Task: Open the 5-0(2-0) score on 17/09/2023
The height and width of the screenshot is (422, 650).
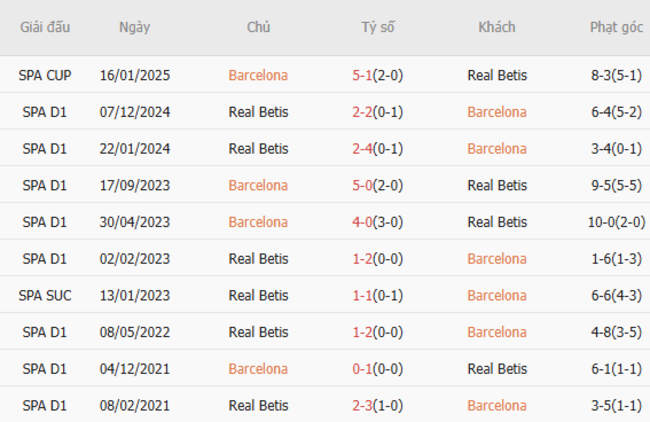Action: (378, 185)
